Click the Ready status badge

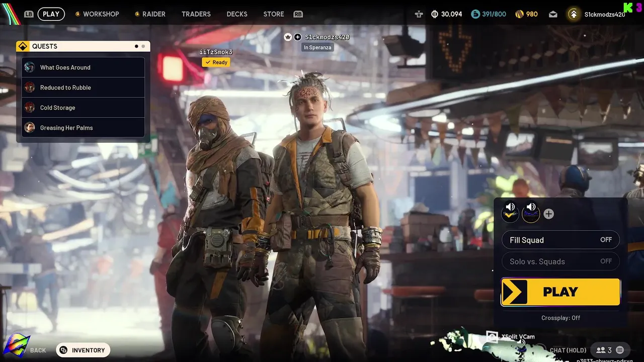tap(216, 62)
